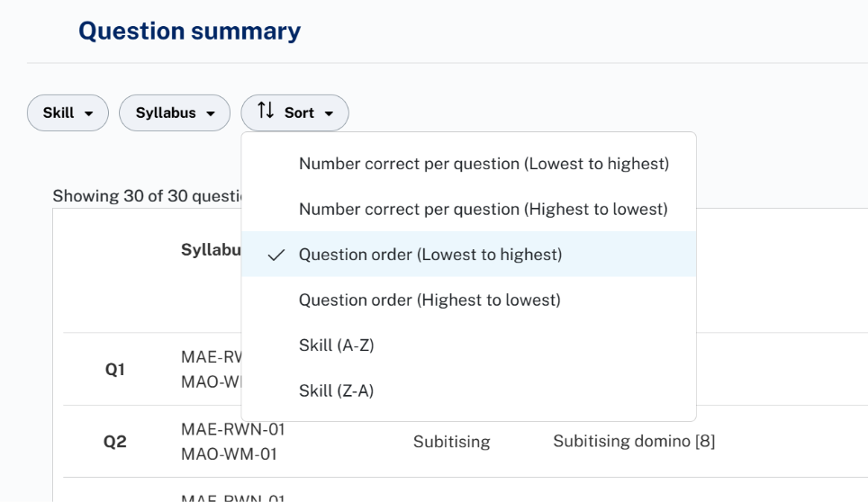Click the Q1 row label
The height and width of the screenshot is (502, 868).
[x=114, y=370]
